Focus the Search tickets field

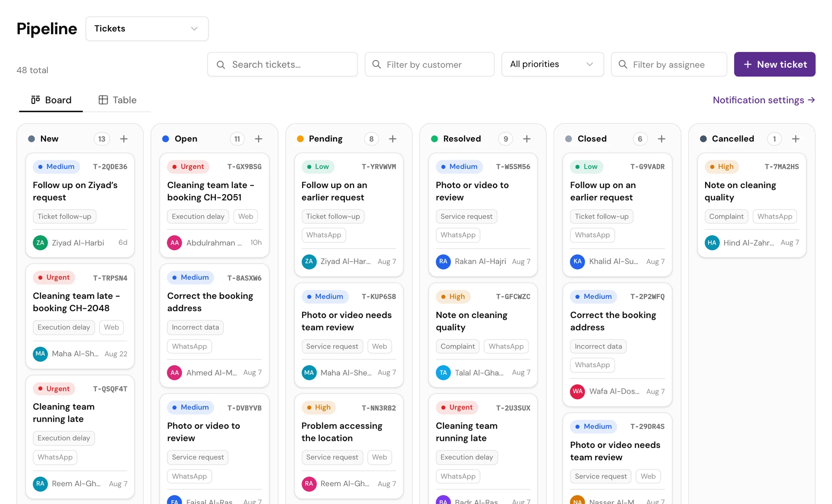pos(282,64)
